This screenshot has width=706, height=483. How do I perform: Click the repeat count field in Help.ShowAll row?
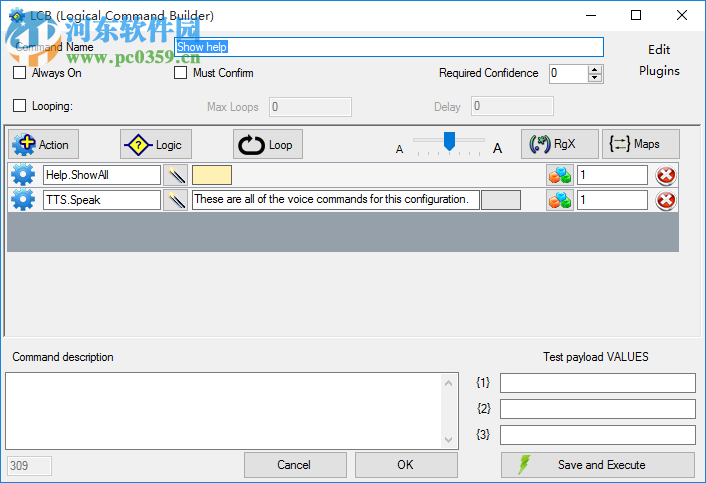click(x=612, y=175)
